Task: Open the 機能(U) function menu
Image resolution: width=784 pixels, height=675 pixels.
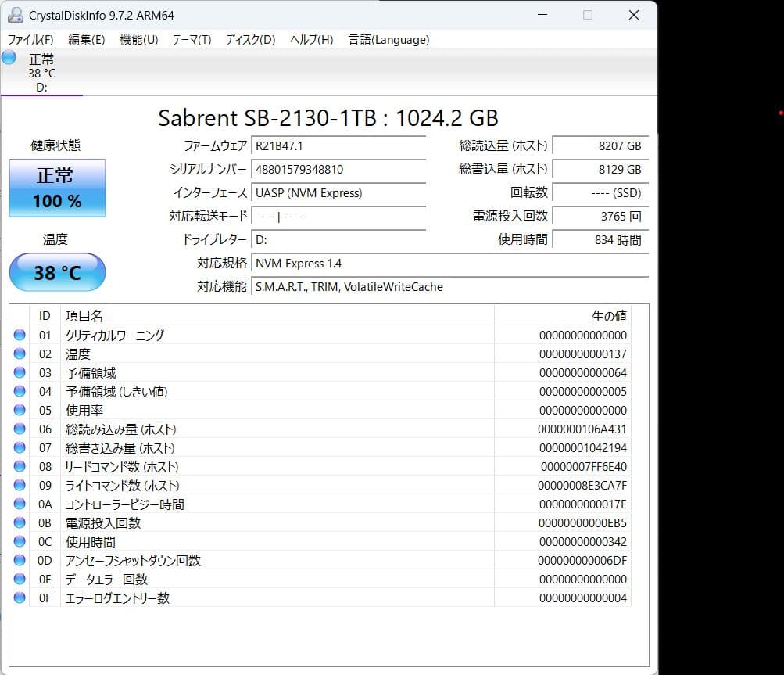Action: [138, 39]
